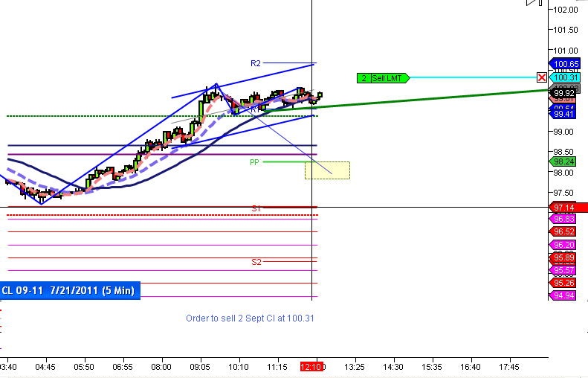588x378 pixels.
Task: Select the red 95.26 price marker
Action: coord(563,283)
